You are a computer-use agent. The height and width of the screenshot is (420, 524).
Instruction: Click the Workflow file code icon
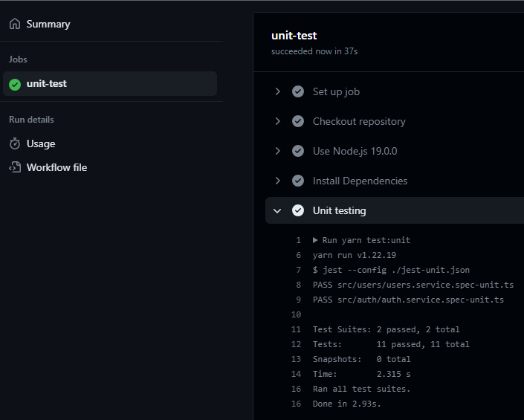[15, 167]
